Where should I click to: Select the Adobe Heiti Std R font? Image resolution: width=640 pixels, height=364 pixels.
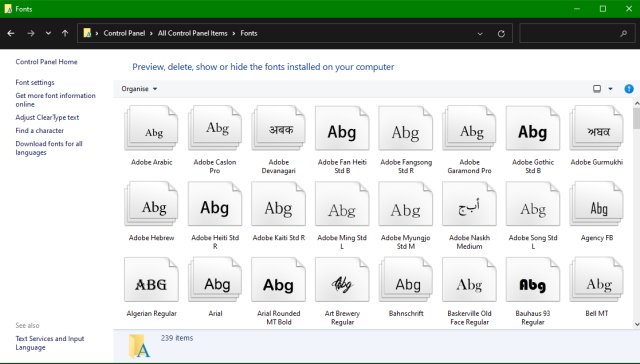(215, 204)
